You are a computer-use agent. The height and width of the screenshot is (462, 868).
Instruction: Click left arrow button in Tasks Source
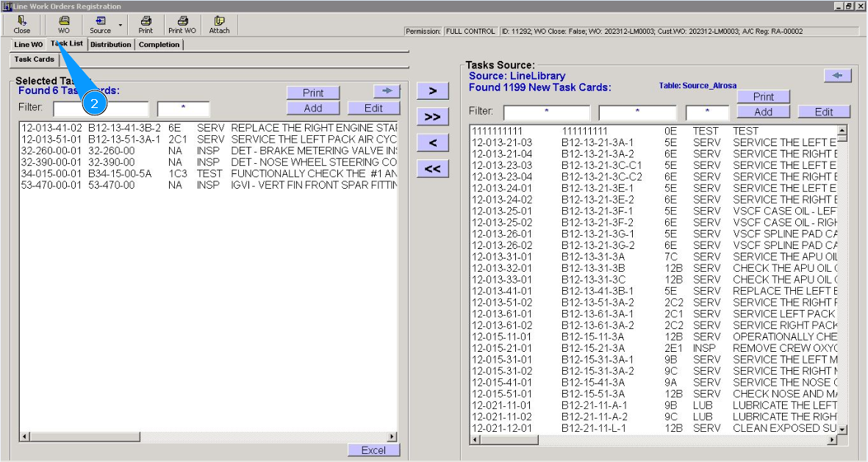(x=837, y=75)
